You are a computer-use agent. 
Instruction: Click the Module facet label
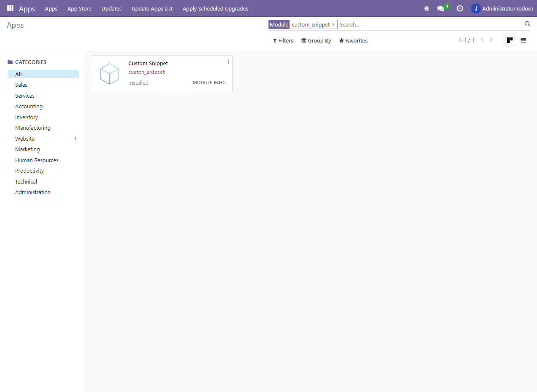coord(279,24)
